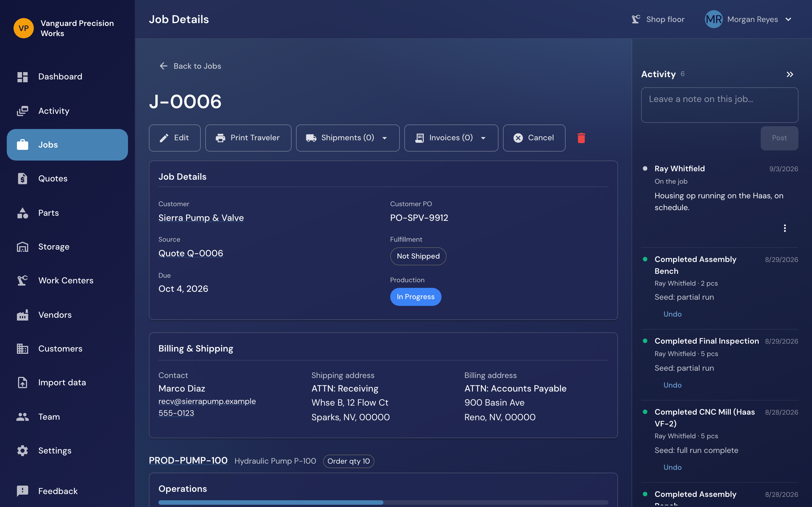Click the Print Traveler printer button
Image resolution: width=812 pixels, height=507 pixels.
point(248,138)
